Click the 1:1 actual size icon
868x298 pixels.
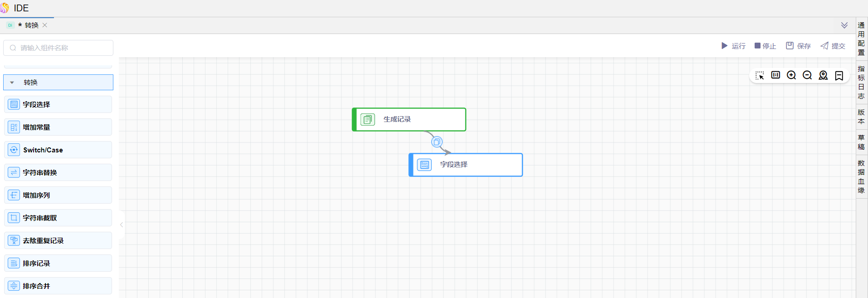[x=775, y=75]
